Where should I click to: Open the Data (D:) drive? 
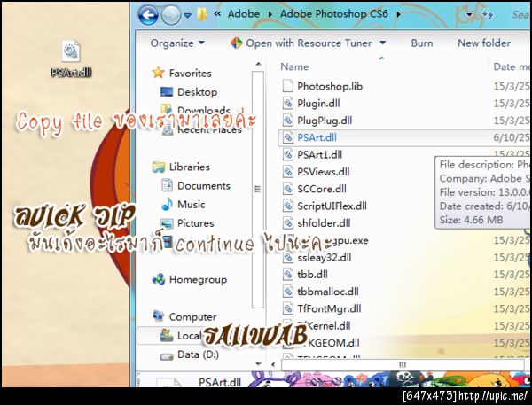coord(198,354)
